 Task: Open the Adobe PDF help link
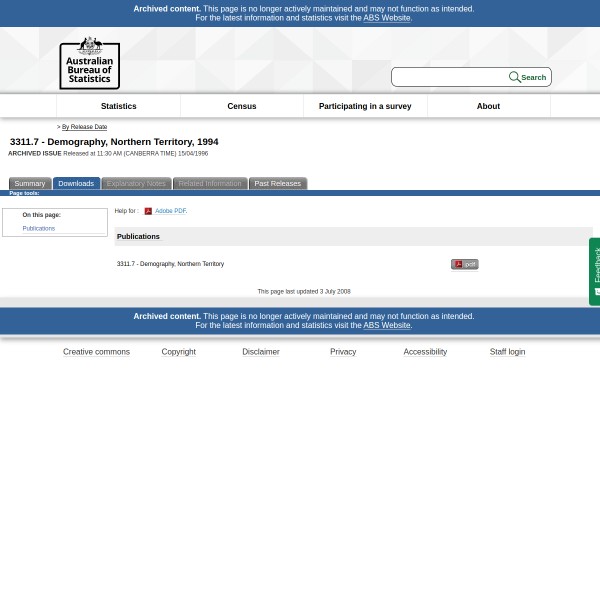pos(170,211)
